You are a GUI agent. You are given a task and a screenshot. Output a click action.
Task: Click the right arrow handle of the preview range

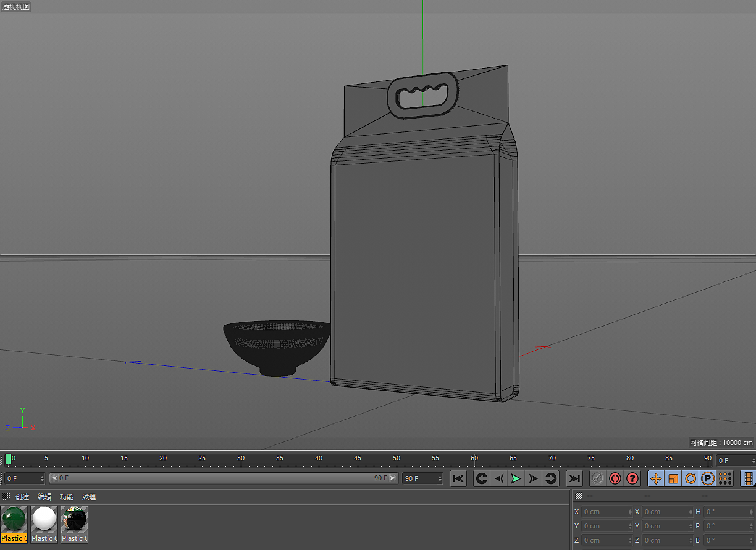(x=393, y=478)
